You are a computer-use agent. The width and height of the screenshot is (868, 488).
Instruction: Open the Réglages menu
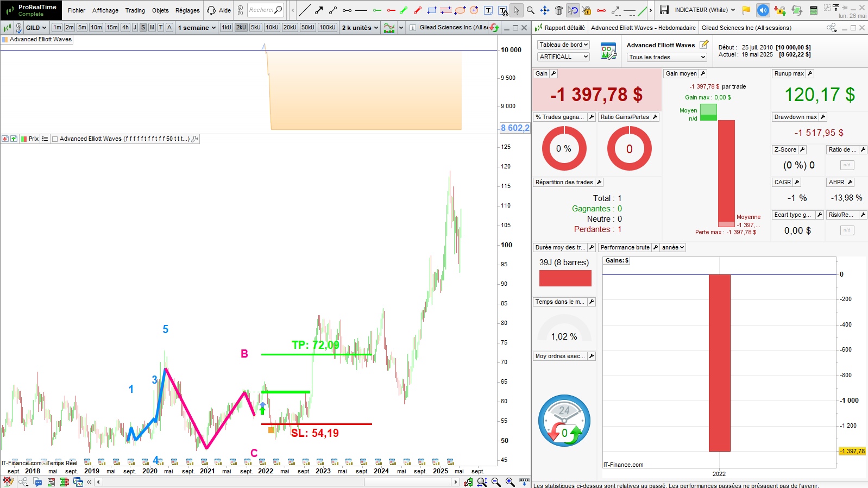click(187, 10)
